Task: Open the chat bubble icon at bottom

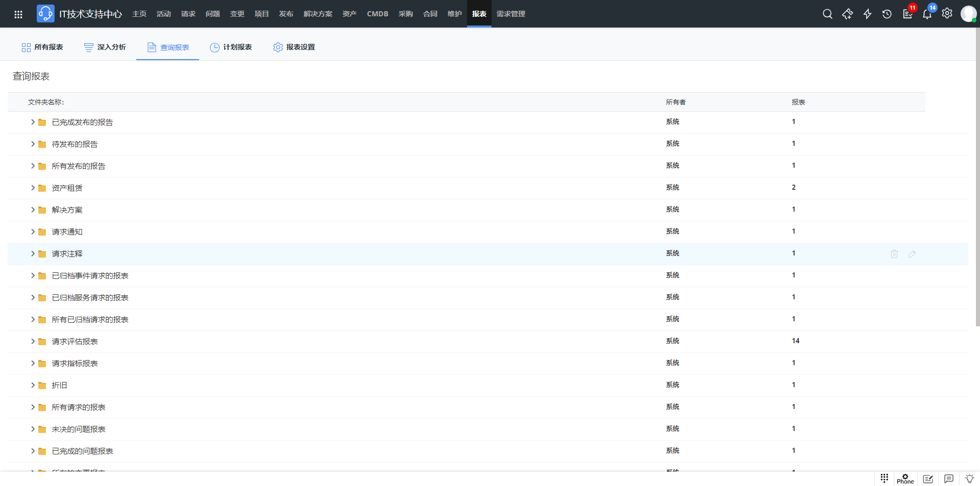Action: 949,478
